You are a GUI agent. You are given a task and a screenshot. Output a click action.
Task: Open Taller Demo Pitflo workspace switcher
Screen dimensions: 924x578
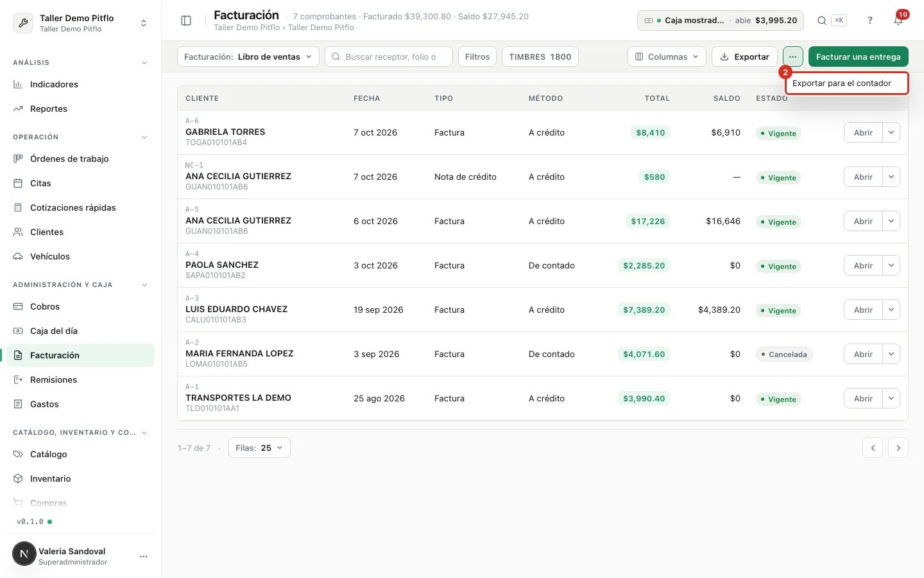[80, 23]
